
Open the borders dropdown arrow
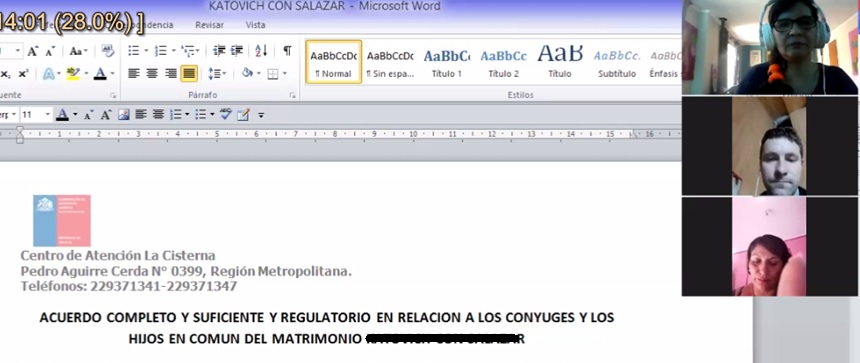coord(284,73)
